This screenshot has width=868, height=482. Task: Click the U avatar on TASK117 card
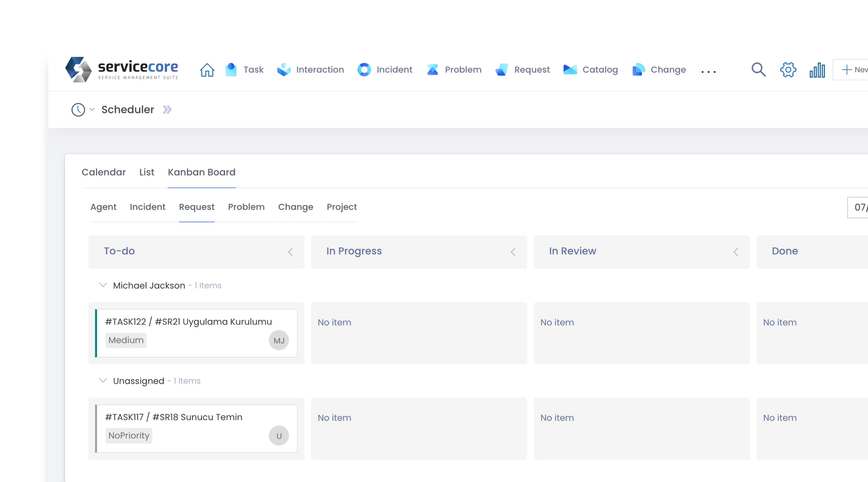point(279,436)
